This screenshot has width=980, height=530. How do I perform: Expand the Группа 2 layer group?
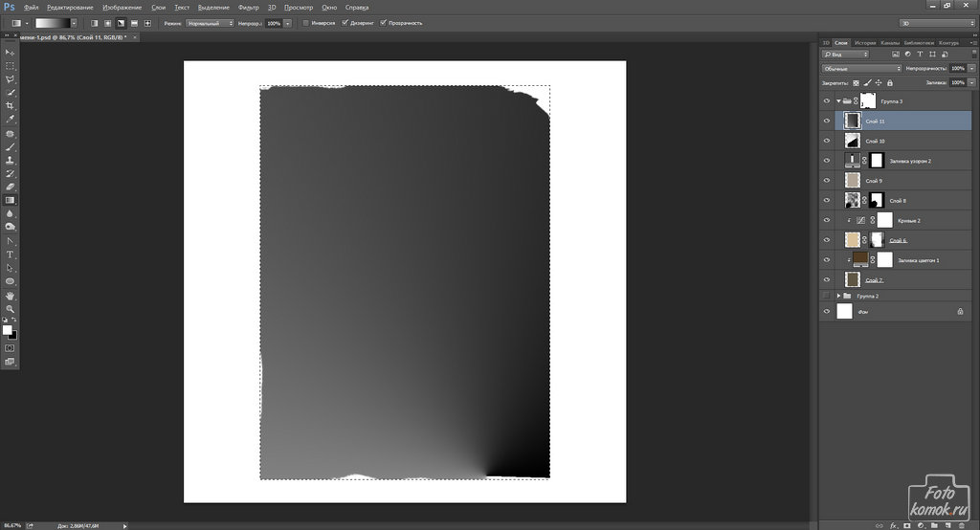point(838,296)
